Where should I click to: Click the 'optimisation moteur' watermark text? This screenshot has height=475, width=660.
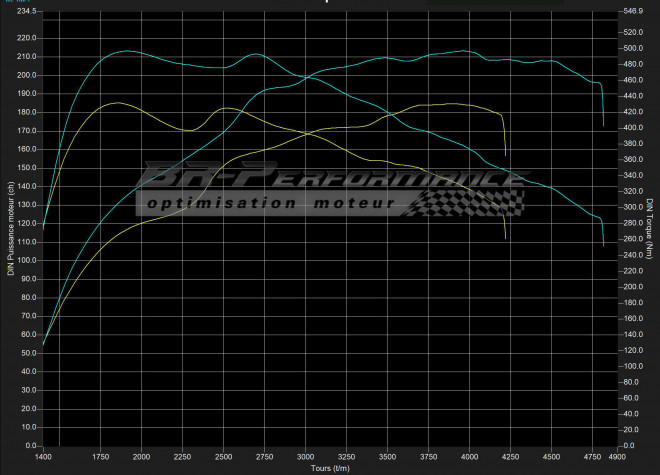pyautogui.click(x=271, y=203)
